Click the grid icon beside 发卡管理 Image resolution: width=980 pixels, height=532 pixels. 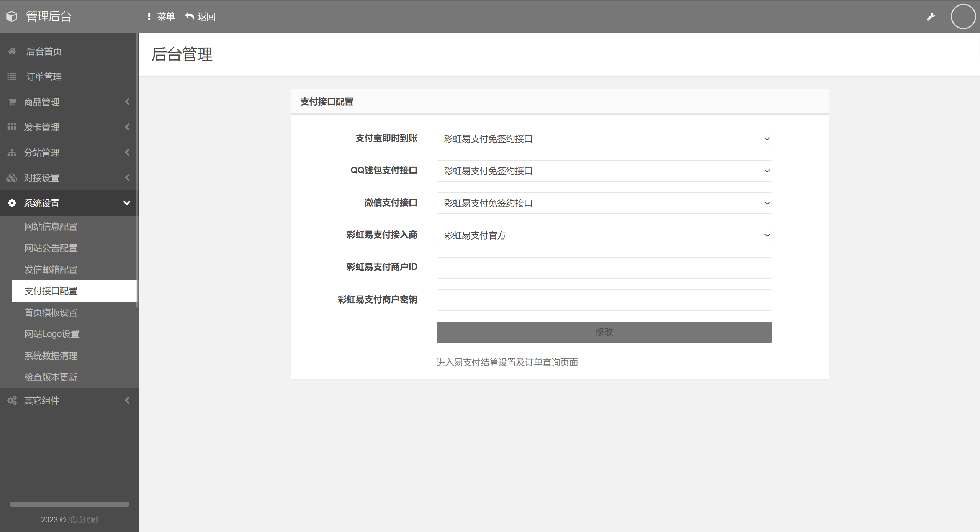click(x=12, y=127)
